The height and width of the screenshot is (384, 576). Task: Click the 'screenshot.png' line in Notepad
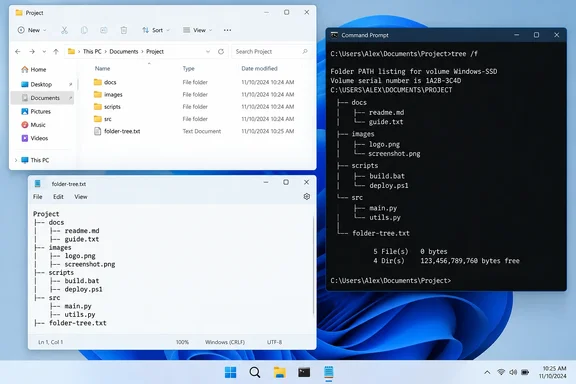click(x=90, y=264)
